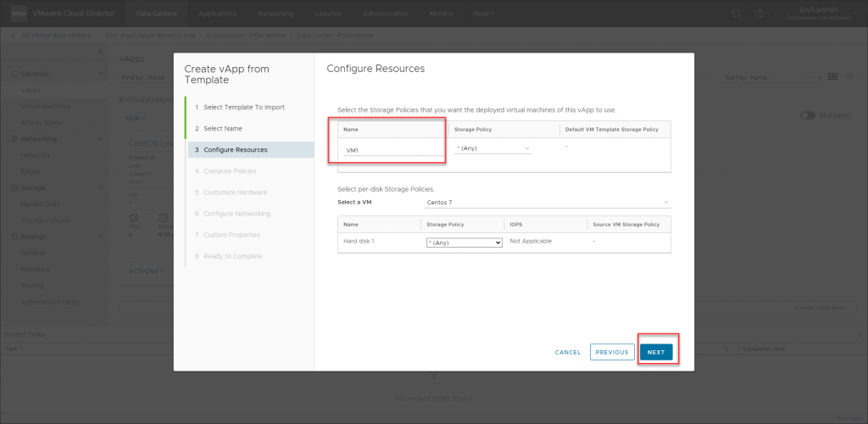Click the NEXT button
The height and width of the screenshot is (424, 868).
coord(655,352)
